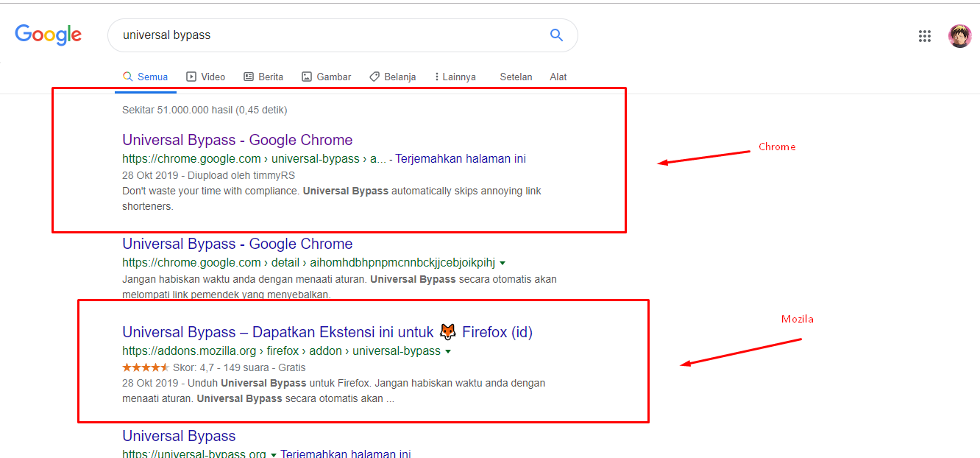The image size is (980, 458).
Task: Switch to the Berita tab
Action: point(263,77)
